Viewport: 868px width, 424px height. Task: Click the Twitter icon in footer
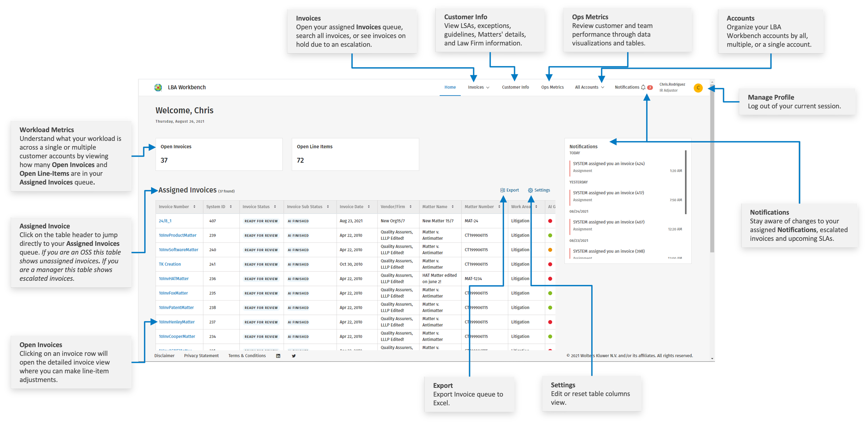[294, 356]
